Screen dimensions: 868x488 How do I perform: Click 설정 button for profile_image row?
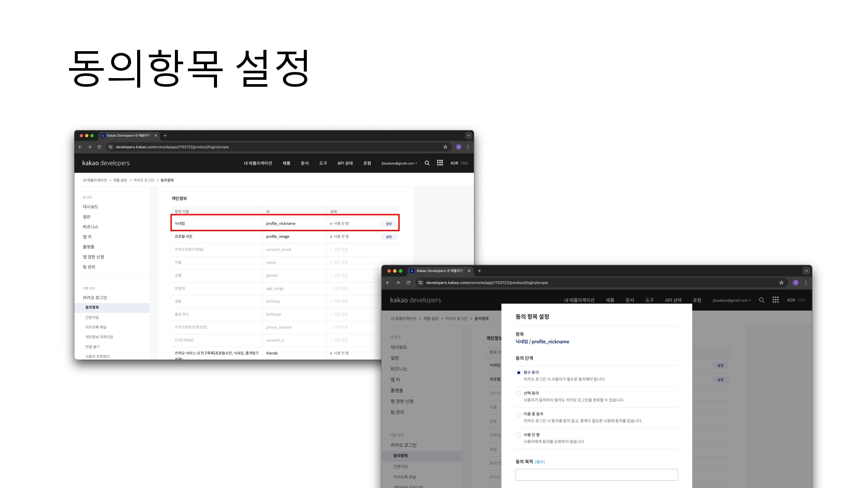(x=389, y=237)
